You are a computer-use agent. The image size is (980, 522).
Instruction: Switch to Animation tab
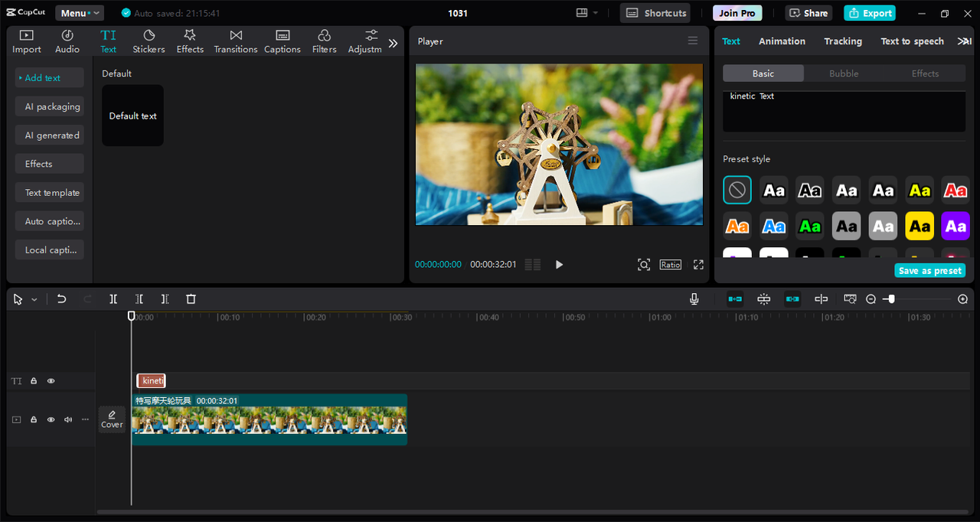[782, 41]
